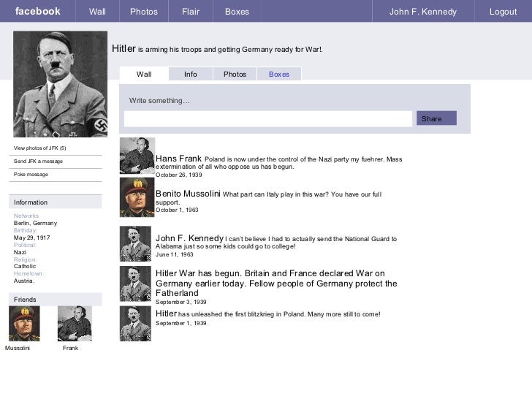
Task: Click the date October 1, 1963
Action: pyautogui.click(x=177, y=210)
